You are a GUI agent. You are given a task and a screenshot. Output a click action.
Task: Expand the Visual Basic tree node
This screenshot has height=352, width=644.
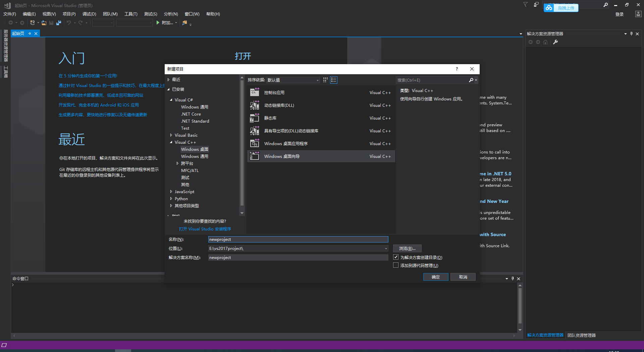171,135
